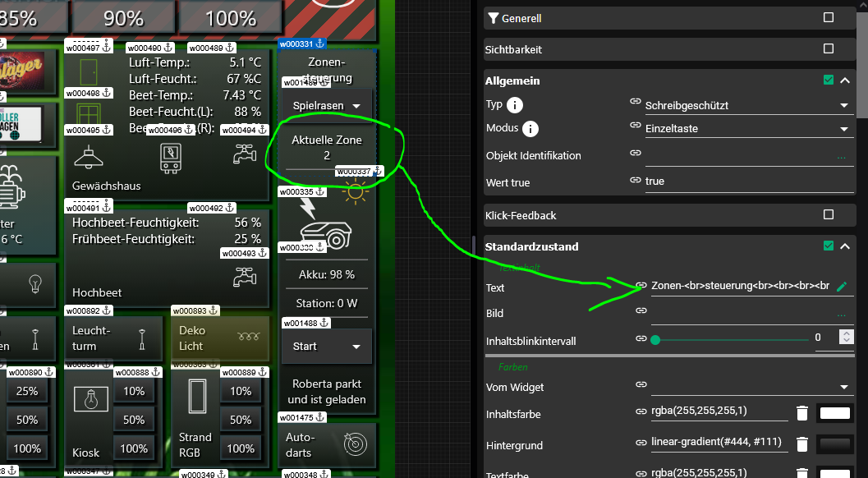Click the Inhaltsfarbe rgba value field
The height and width of the screenshot is (478, 868).
719,411
